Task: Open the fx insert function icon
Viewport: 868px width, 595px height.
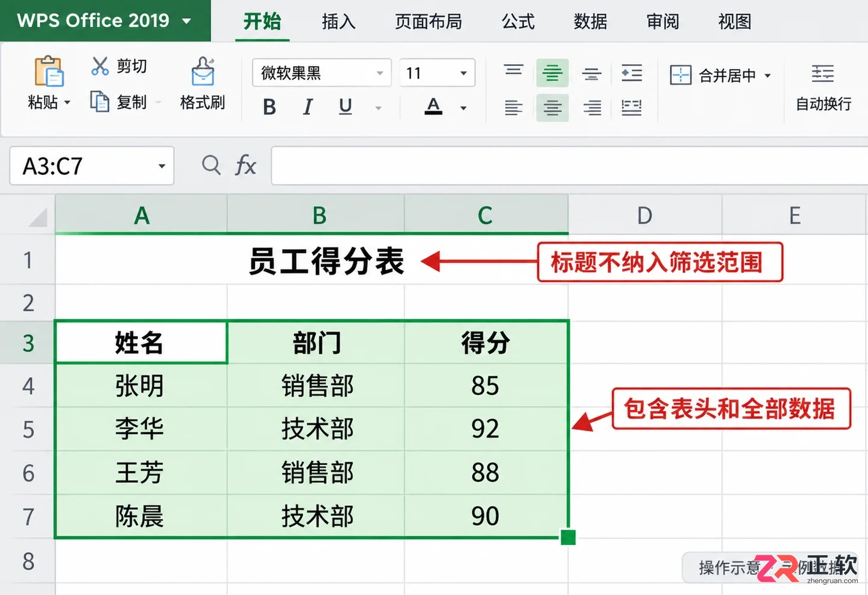Action: coord(245,165)
